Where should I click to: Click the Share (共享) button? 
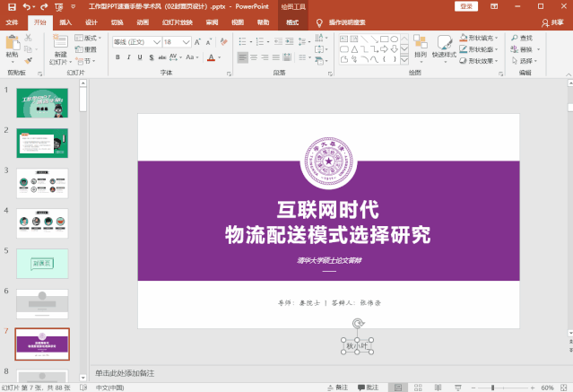pyautogui.click(x=553, y=22)
